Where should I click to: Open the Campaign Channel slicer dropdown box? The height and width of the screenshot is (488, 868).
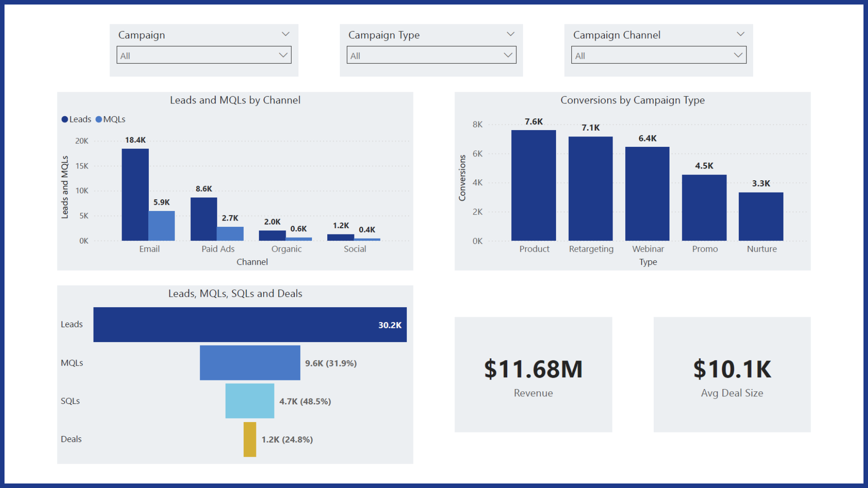coord(658,55)
